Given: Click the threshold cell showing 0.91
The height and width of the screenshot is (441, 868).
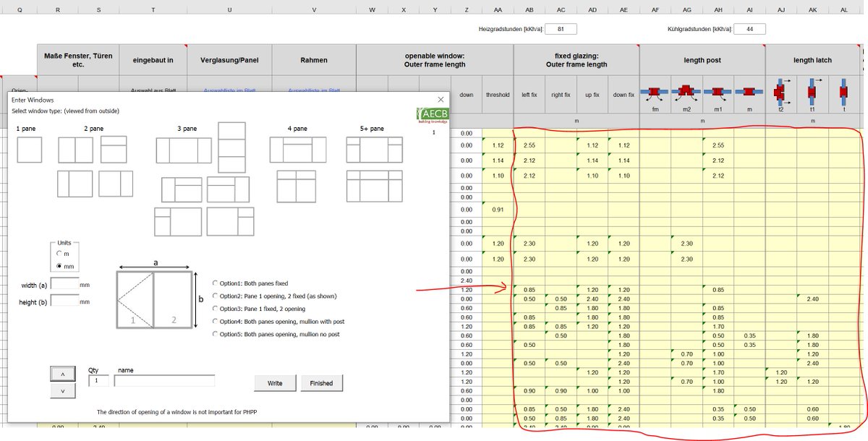Looking at the screenshot, I should [x=498, y=210].
